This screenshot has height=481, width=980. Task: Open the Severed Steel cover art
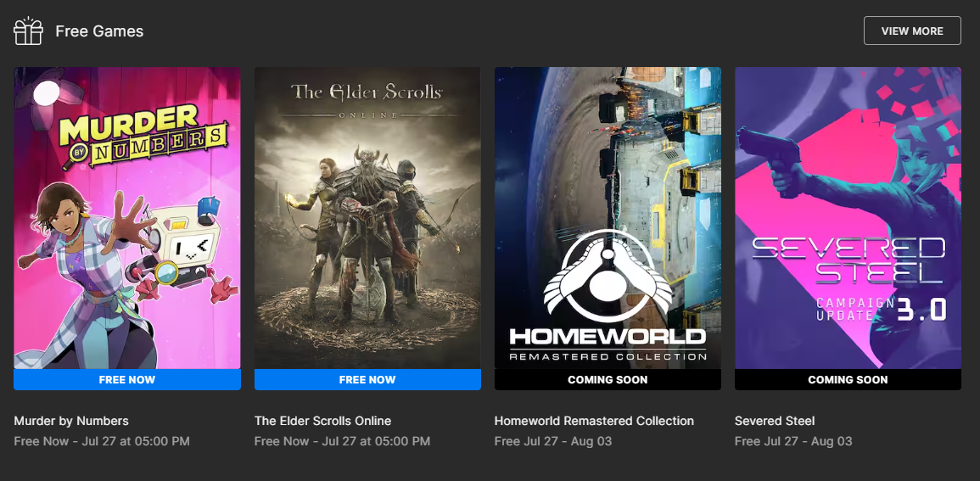click(848, 218)
